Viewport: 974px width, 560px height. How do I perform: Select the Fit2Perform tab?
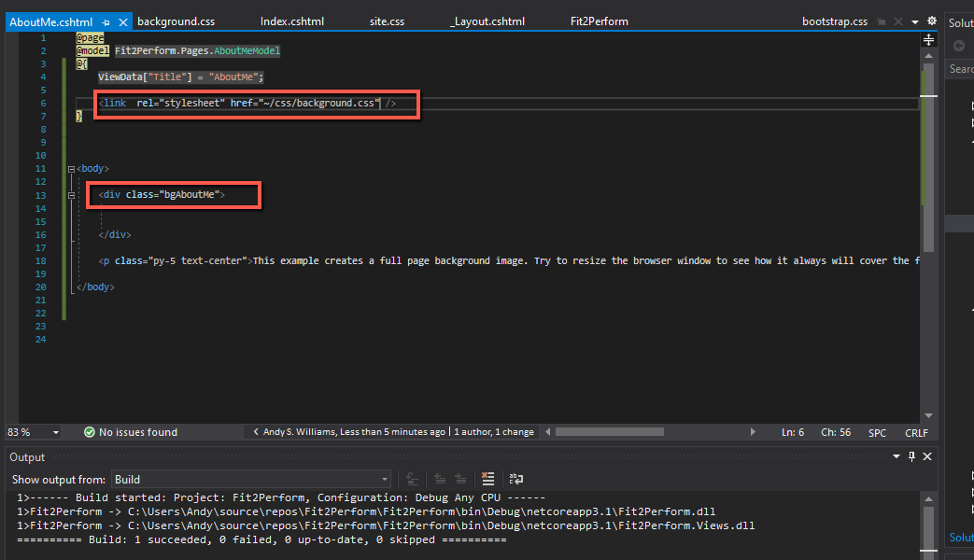click(x=600, y=21)
